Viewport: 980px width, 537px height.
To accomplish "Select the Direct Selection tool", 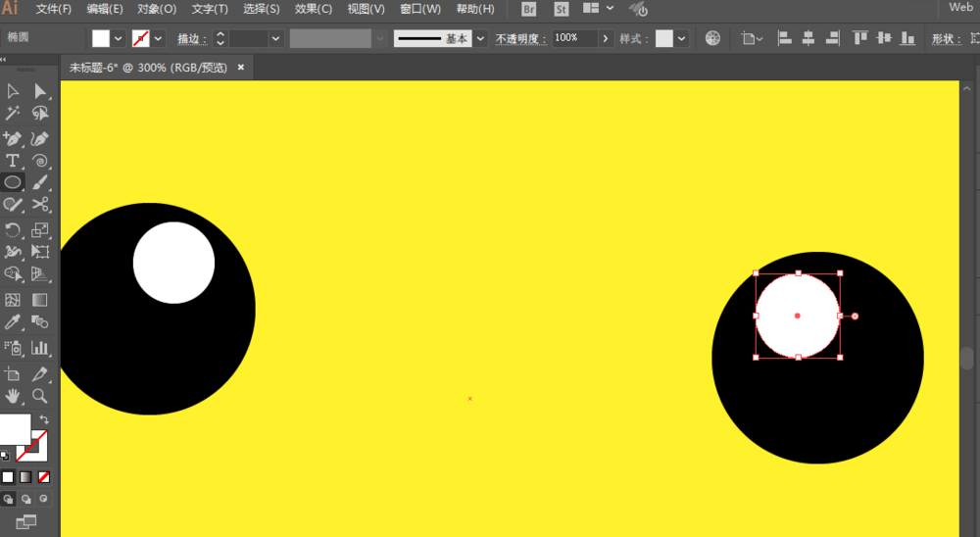I will pyautogui.click(x=40, y=91).
